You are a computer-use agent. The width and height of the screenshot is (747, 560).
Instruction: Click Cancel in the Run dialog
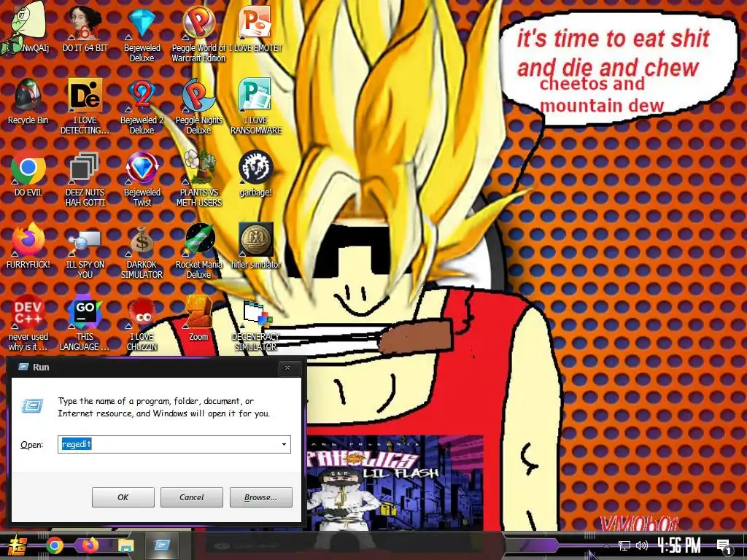click(x=192, y=497)
